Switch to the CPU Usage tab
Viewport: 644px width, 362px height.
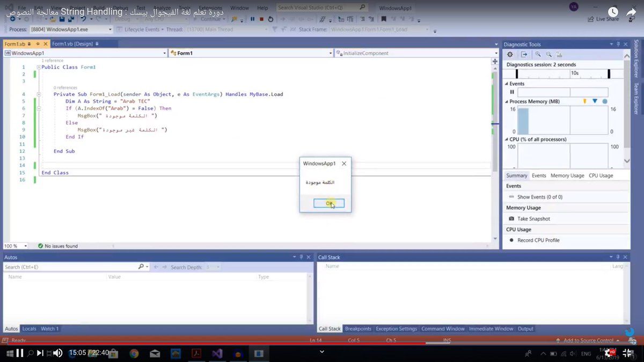click(x=601, y=175)
